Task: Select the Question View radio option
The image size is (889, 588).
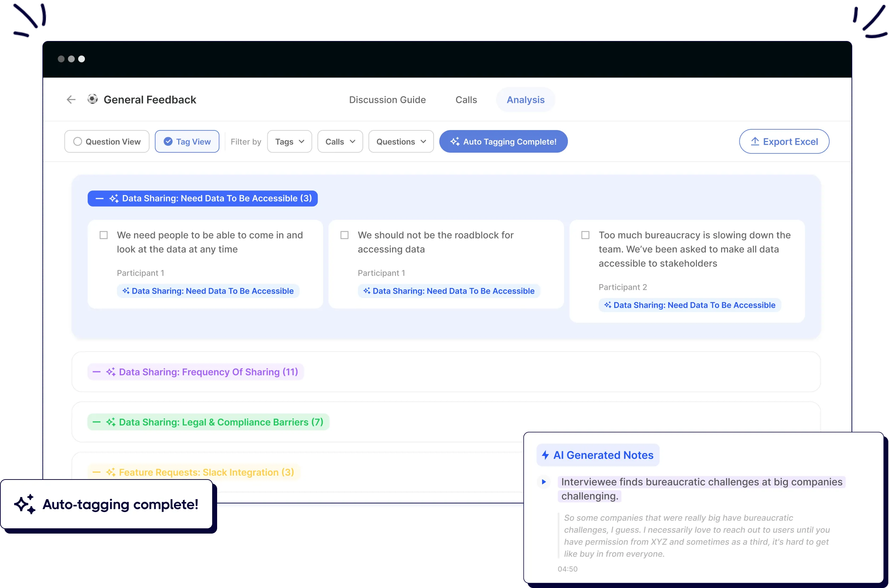Action: click(106, 141)
